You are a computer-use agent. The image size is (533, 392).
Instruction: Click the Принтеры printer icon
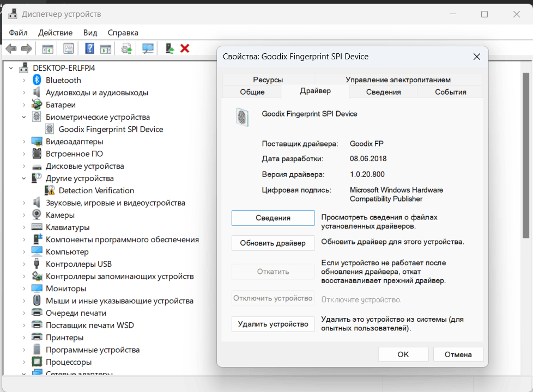37,337
